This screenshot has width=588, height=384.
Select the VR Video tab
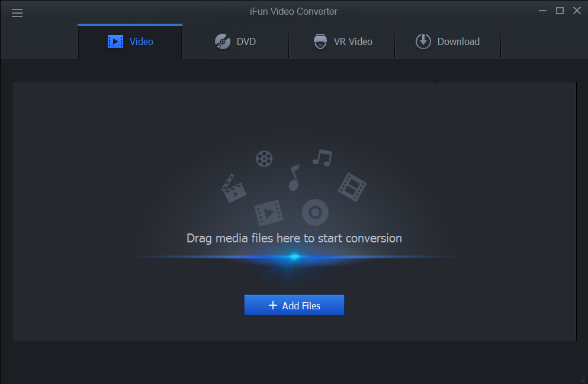point(342,41)
